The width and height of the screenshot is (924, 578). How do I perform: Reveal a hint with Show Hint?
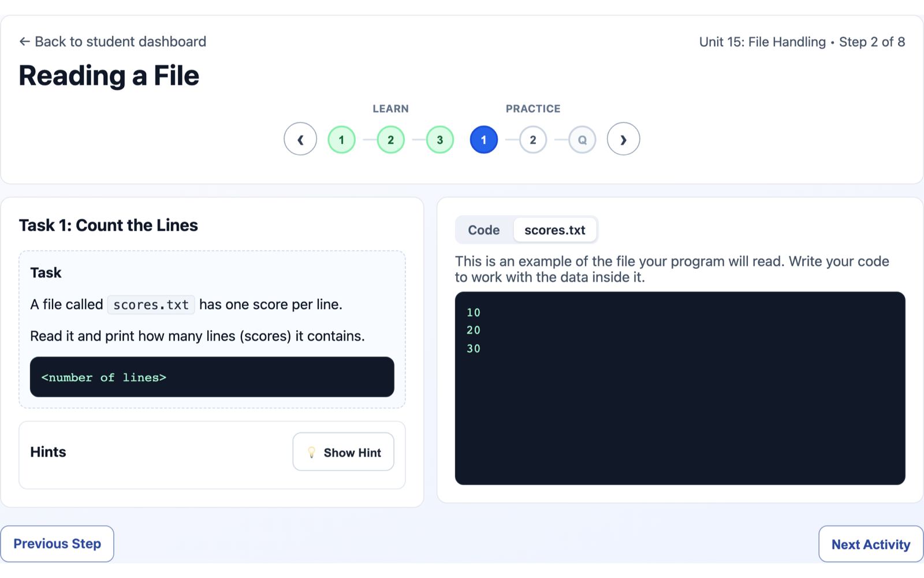click(x=344, y=452)
